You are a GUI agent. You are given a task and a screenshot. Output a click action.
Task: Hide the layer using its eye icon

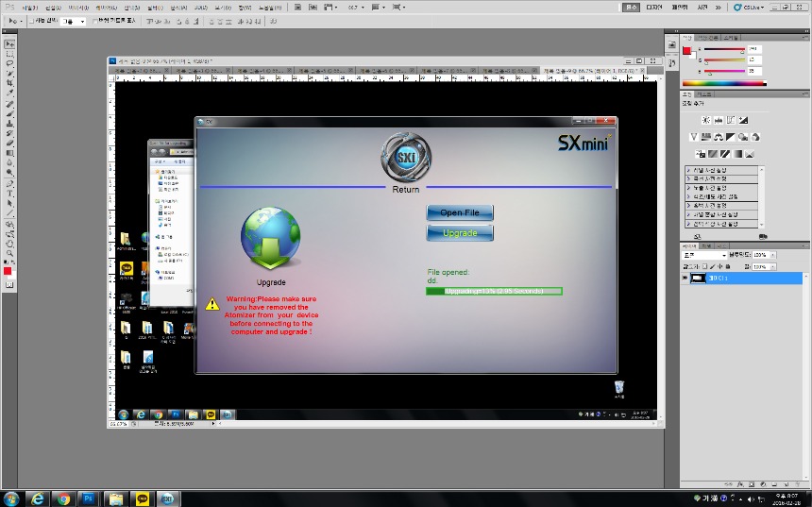685,279
